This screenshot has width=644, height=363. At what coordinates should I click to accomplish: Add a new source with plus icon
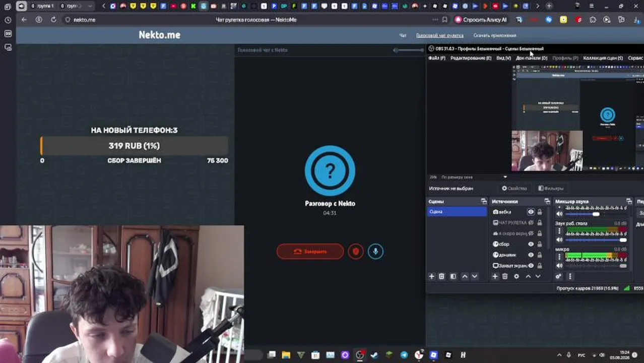pos(495,276)
